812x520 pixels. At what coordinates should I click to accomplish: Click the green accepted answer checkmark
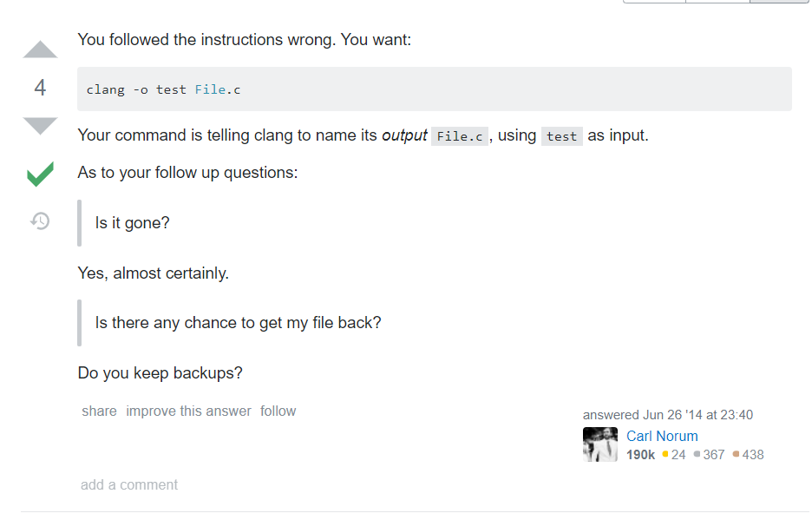[x=41, y=174]
